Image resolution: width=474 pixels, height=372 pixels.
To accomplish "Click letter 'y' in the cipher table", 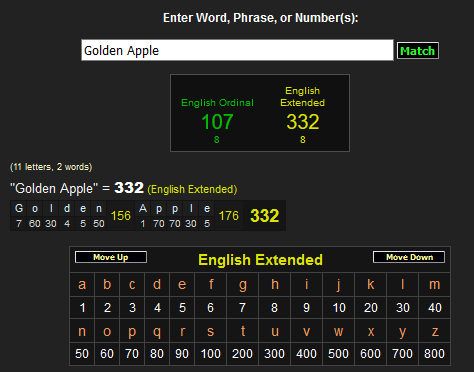I will [x=402, y=332].
